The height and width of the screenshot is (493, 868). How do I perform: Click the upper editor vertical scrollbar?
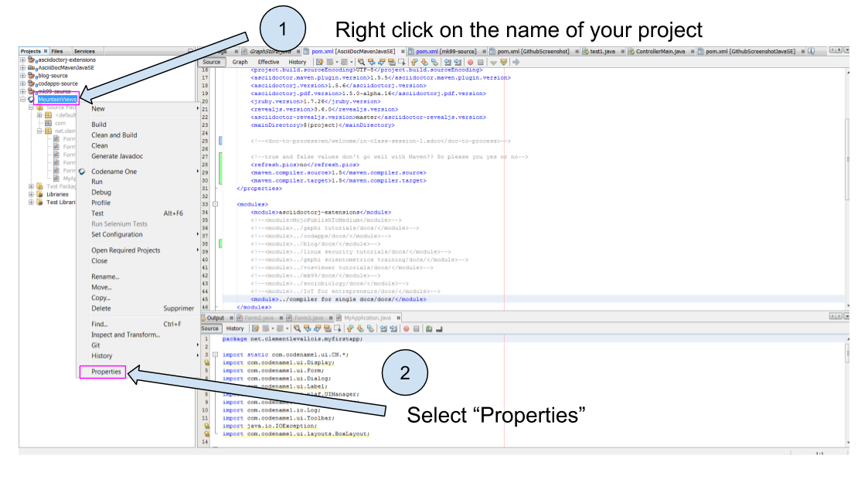847,161
